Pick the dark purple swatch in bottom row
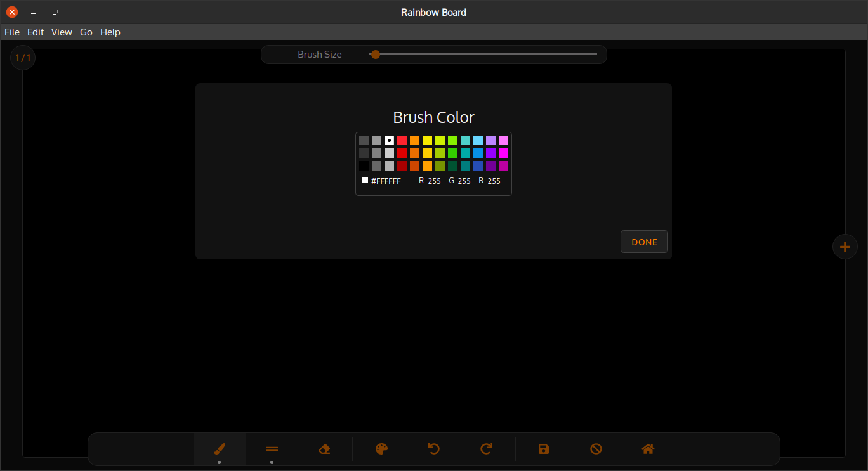The image size is (868, 471). [x=490, y=166]
